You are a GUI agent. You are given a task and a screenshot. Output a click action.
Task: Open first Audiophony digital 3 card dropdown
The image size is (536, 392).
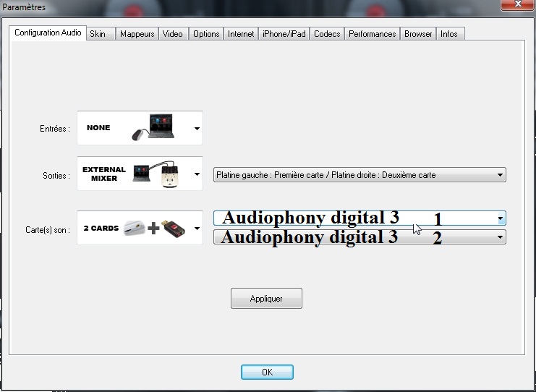point(360,218)
